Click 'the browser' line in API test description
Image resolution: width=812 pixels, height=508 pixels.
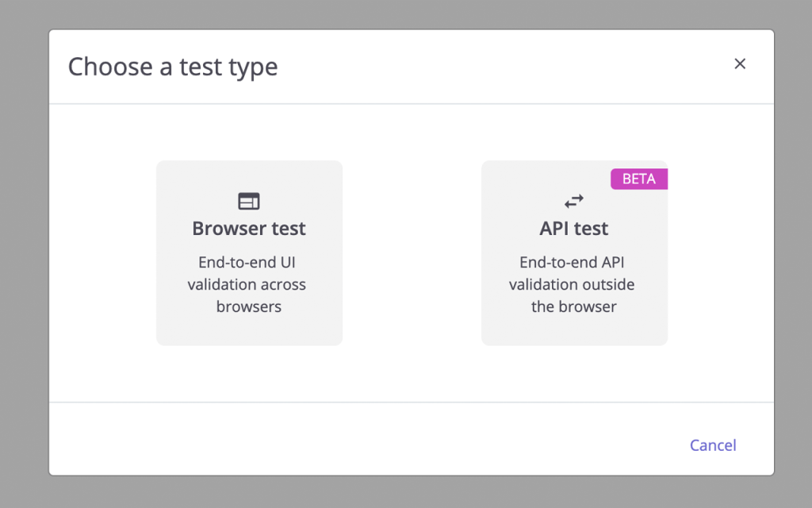[574, 306]
